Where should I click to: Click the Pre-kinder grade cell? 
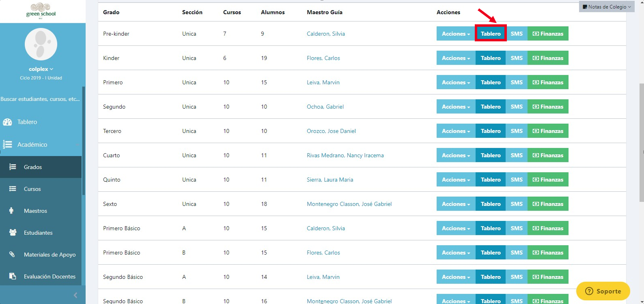[x=116, y=34]
